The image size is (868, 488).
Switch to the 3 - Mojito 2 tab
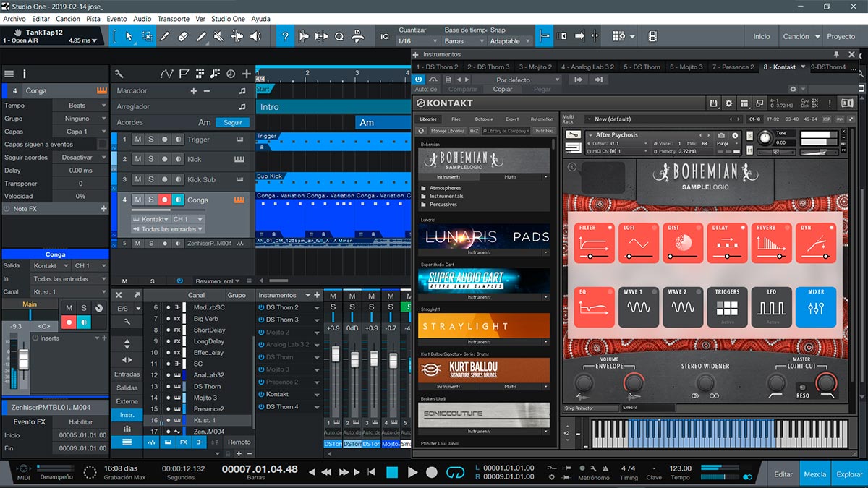tap(535, 67)
